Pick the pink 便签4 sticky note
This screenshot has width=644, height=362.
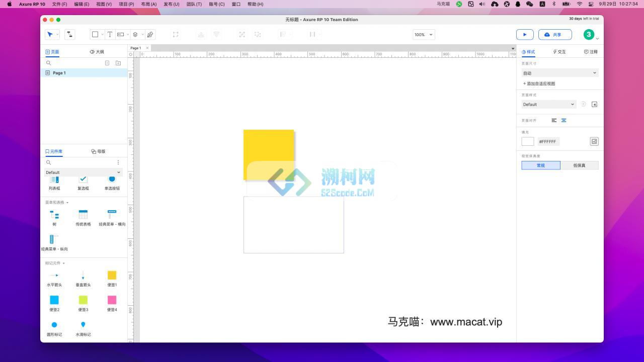(x=112, y=303)
